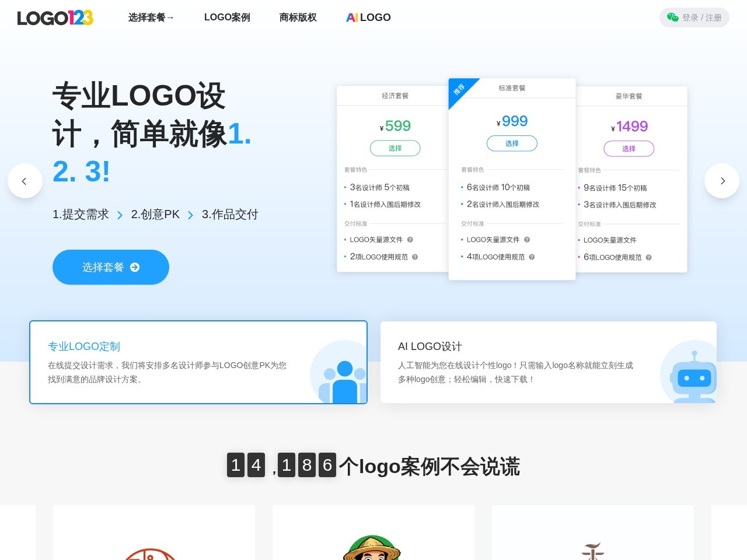
Task: Click the ¥999 price
Action: (x=512, y=121)
